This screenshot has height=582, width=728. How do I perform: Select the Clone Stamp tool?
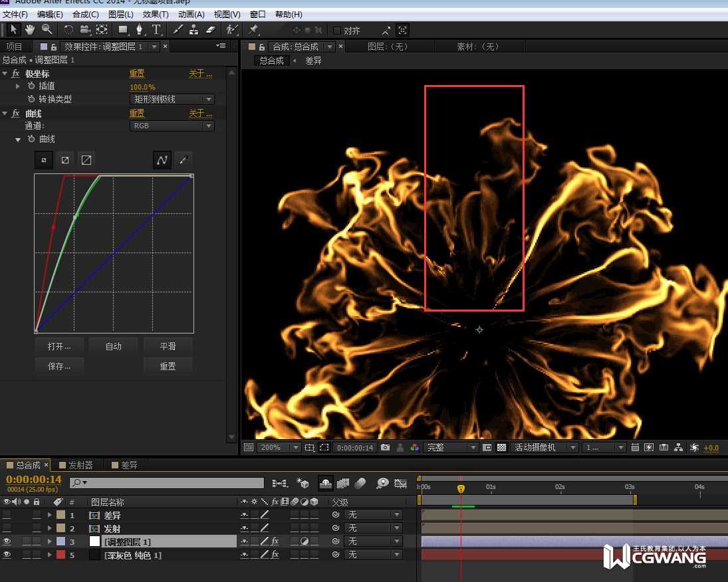pyautogui.click(x=193, y=29)
